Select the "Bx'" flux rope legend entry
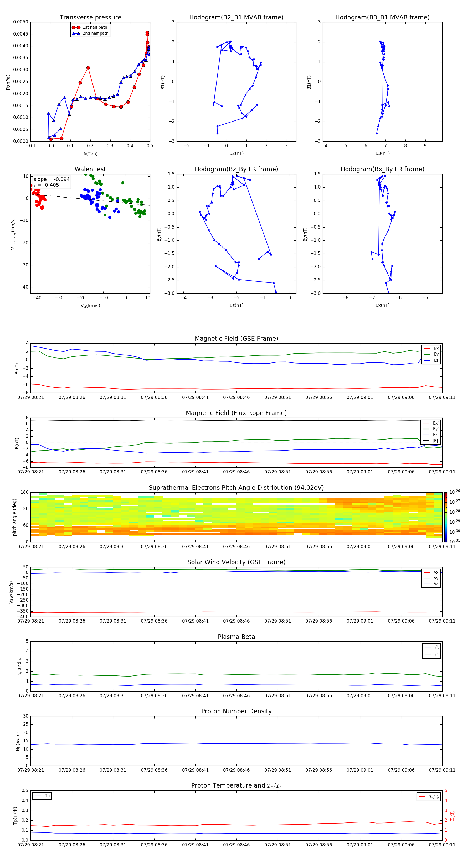 click(x=431, y=423)
